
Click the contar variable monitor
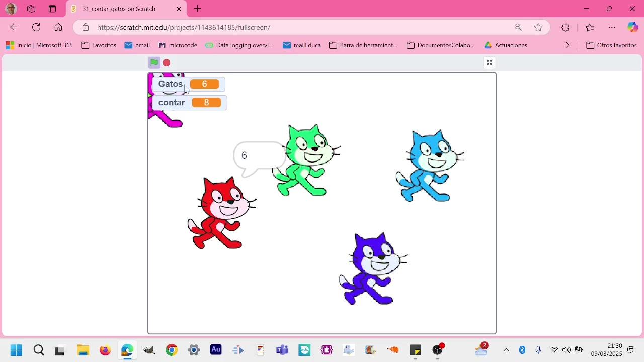click(189, 103)
